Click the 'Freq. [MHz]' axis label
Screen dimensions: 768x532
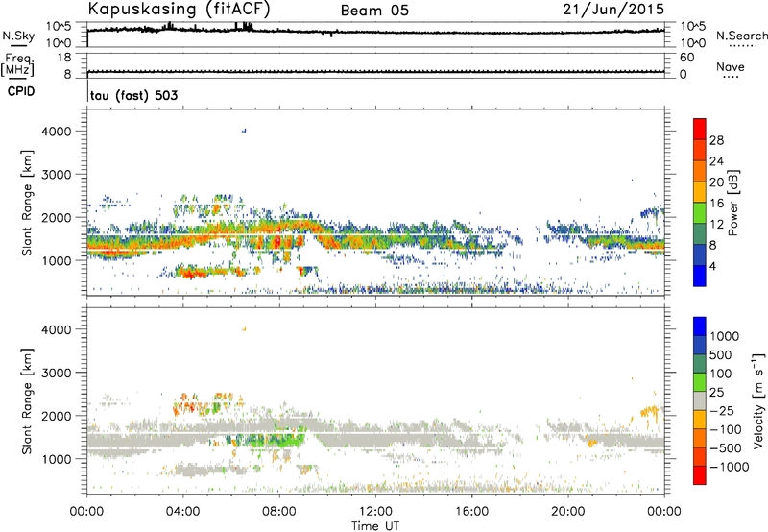(x=17, y=64)
